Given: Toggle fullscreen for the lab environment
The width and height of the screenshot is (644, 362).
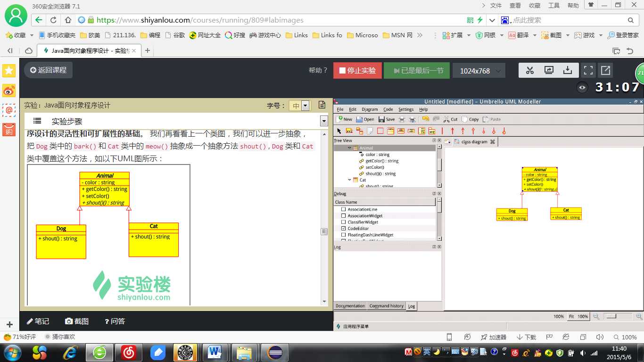Looking at the screenshot, I should (x=588, y=70).
